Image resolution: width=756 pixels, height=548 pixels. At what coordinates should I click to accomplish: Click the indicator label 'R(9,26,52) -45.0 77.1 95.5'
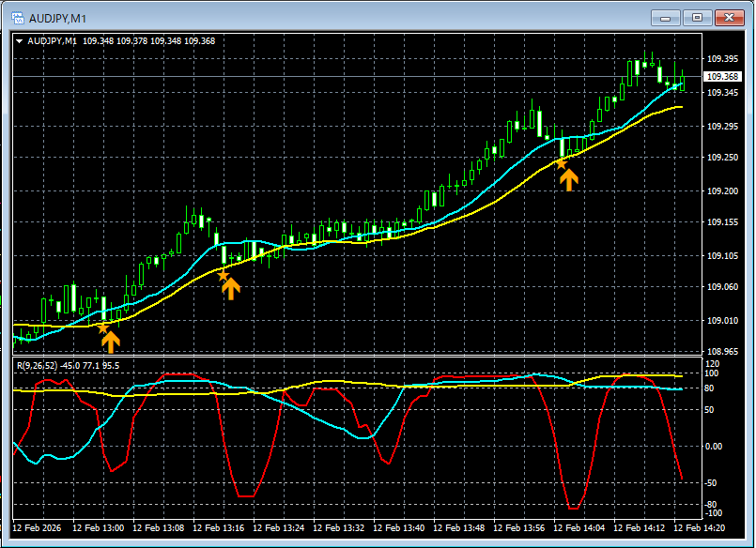tap(68, 366)
